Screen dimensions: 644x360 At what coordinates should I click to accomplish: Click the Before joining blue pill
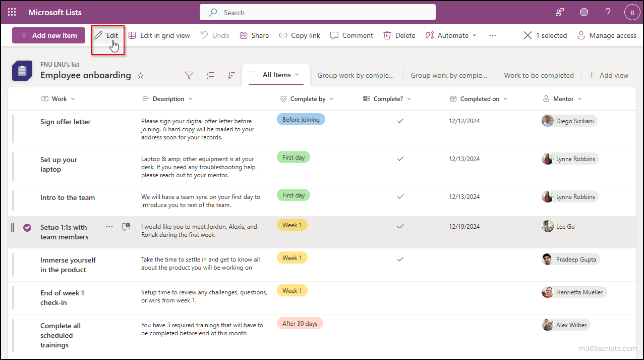[x=301, y=120]
